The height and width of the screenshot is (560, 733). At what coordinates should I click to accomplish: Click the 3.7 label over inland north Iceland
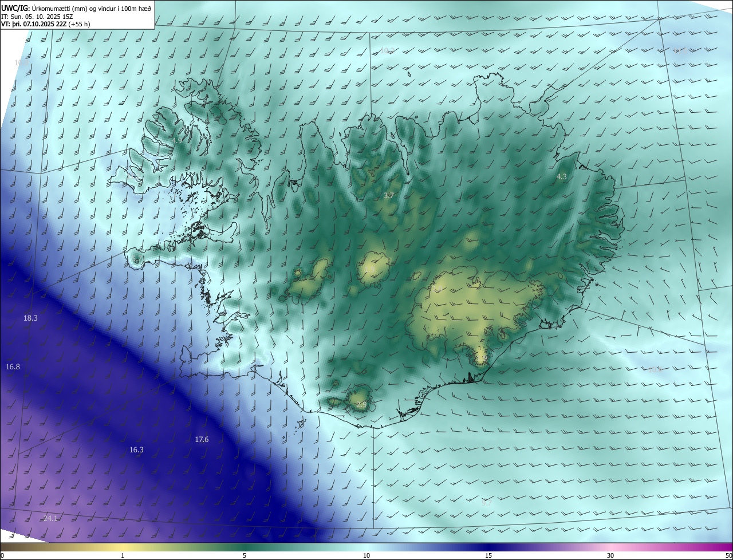(x=388, y=196)
